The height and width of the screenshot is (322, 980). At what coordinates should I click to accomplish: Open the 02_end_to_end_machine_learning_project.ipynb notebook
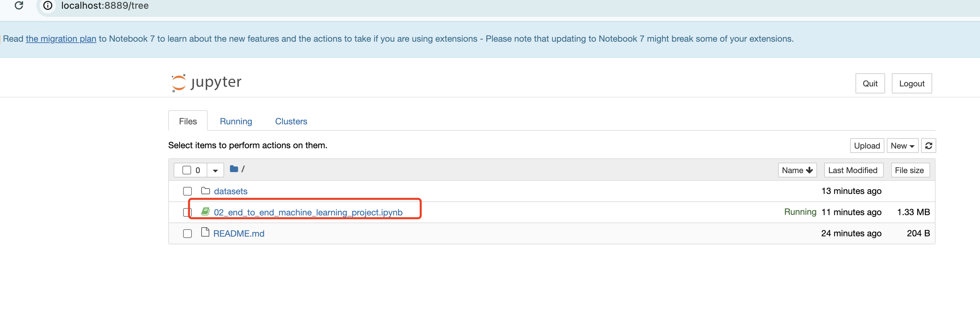(308, 212)
